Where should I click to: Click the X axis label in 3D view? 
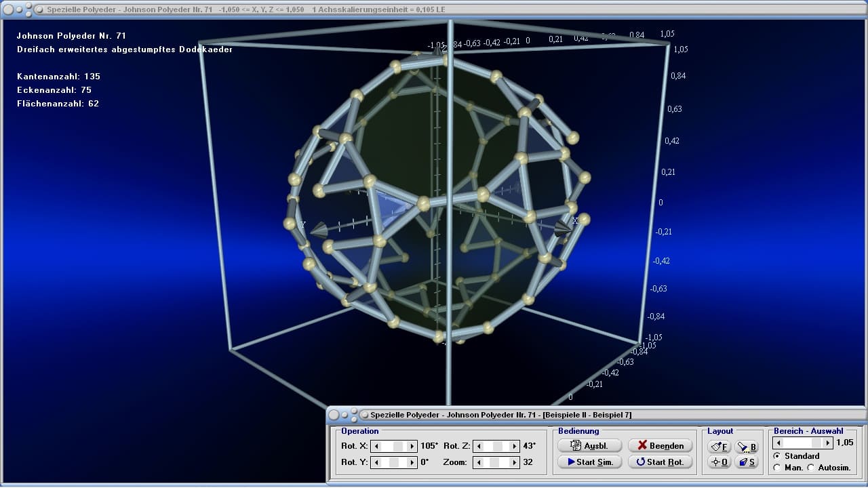point(575,220)
